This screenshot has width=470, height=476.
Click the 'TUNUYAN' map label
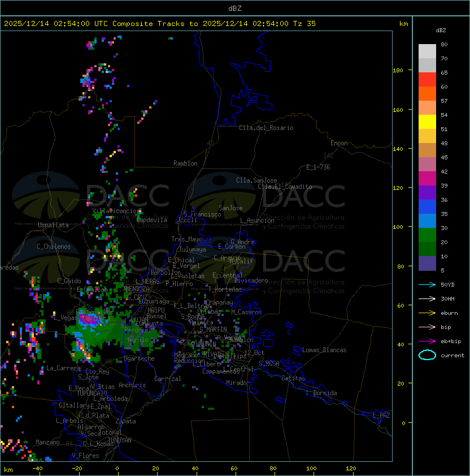[x=120, y=440]
